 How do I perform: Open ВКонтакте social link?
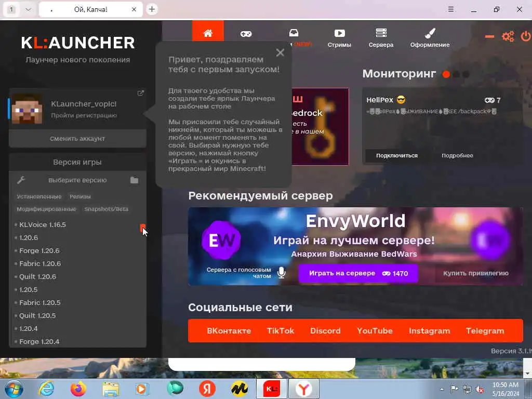pyautogui.click(x=229, y=331)
